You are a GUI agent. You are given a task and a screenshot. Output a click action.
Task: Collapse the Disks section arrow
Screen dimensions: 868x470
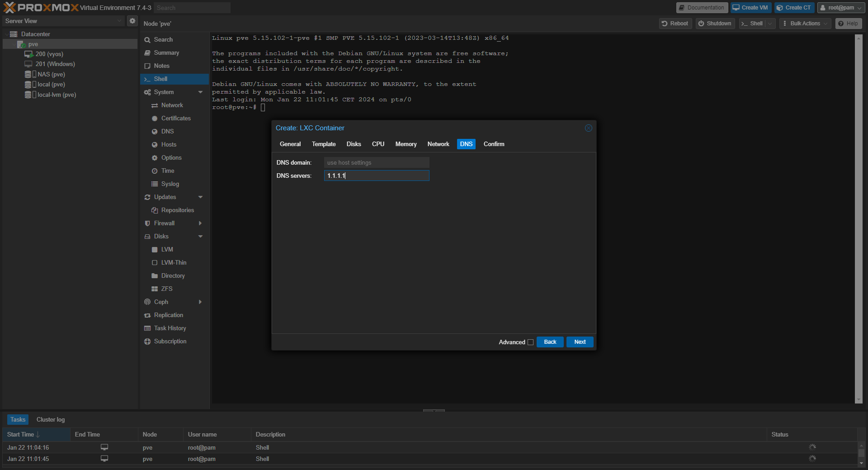click(x=200, y=236)
